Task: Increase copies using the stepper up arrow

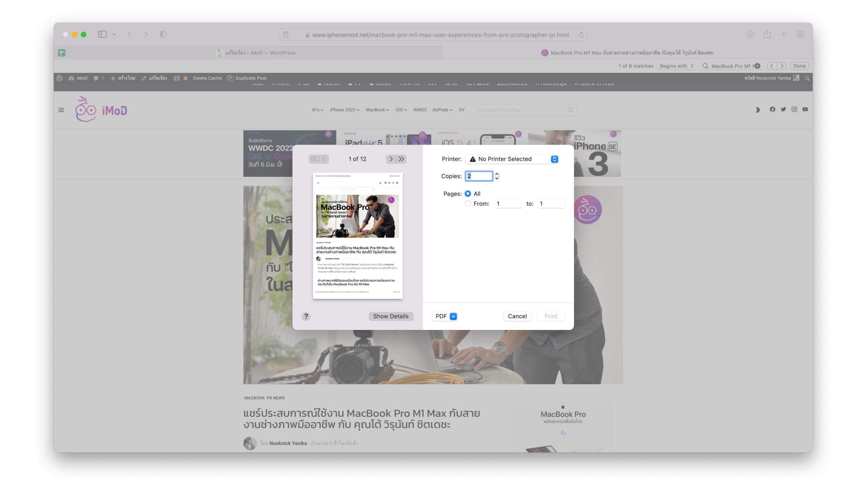Action: click(x=497, y=174)
